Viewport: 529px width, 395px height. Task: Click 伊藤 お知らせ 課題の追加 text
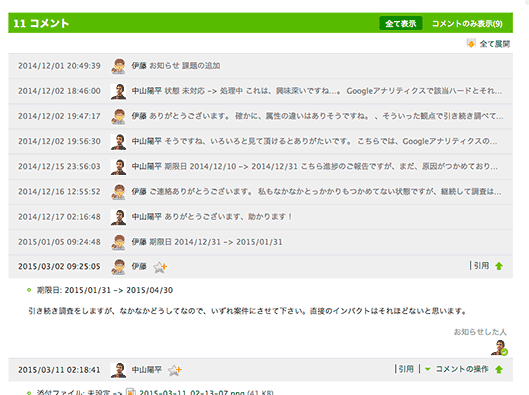tap(176, 66)
